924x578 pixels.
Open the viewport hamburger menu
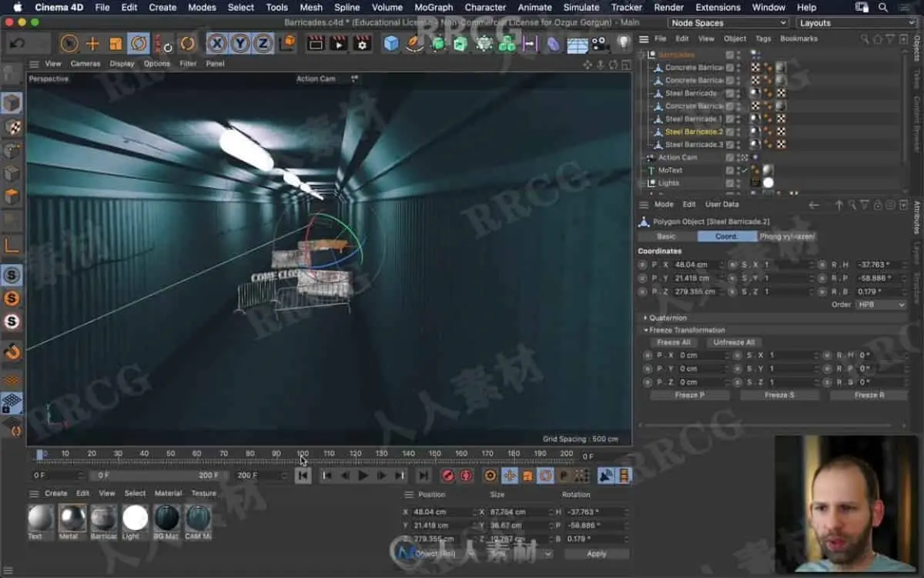[x=34, y=64]
